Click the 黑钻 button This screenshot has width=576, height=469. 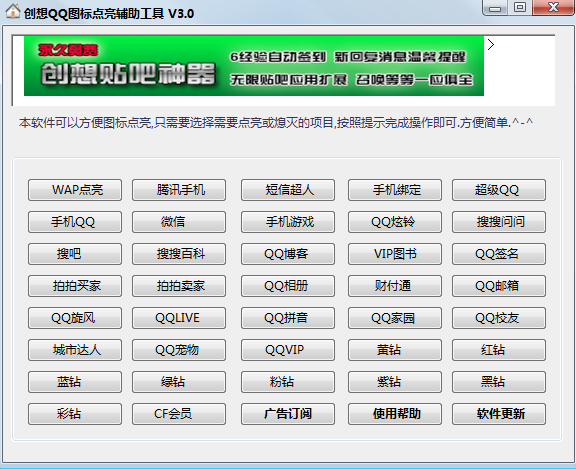tap(499, 382)
